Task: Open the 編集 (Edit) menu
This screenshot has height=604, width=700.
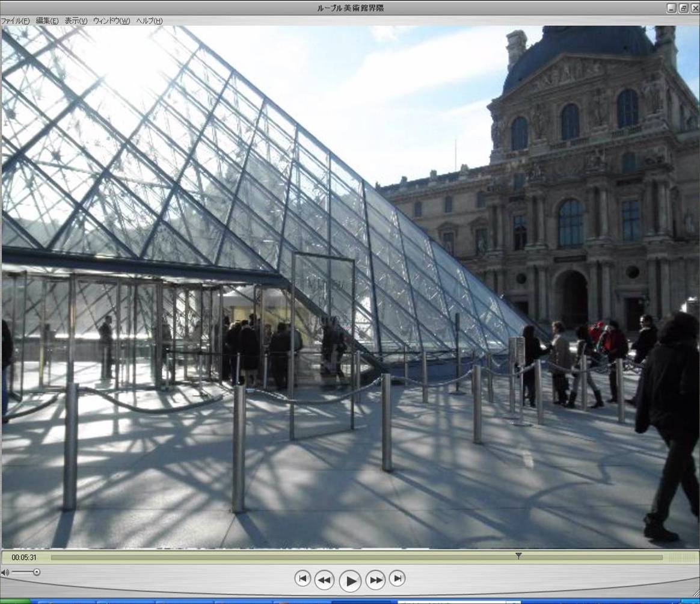Action: (x=47, y=21)
